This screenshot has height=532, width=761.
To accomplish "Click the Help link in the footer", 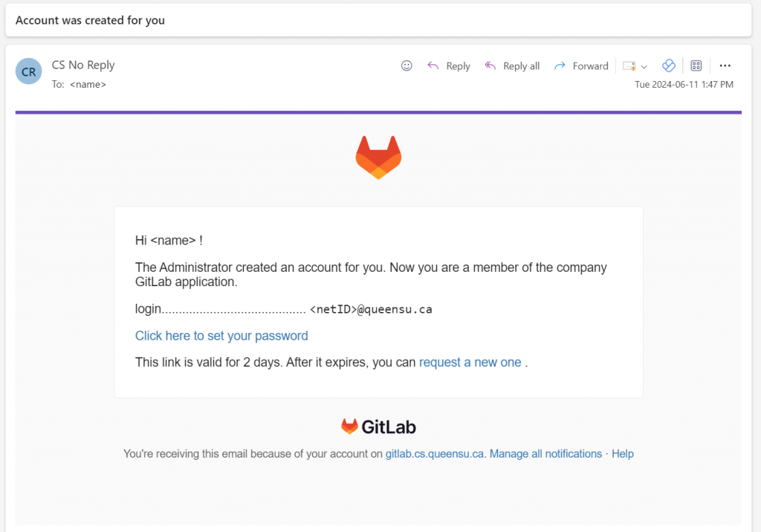I will tap(623, 454).
